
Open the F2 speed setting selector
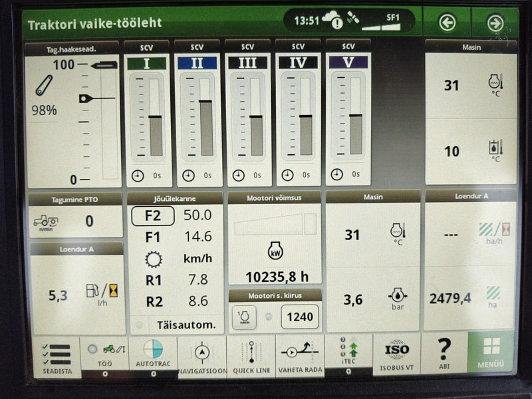[152, 215]
